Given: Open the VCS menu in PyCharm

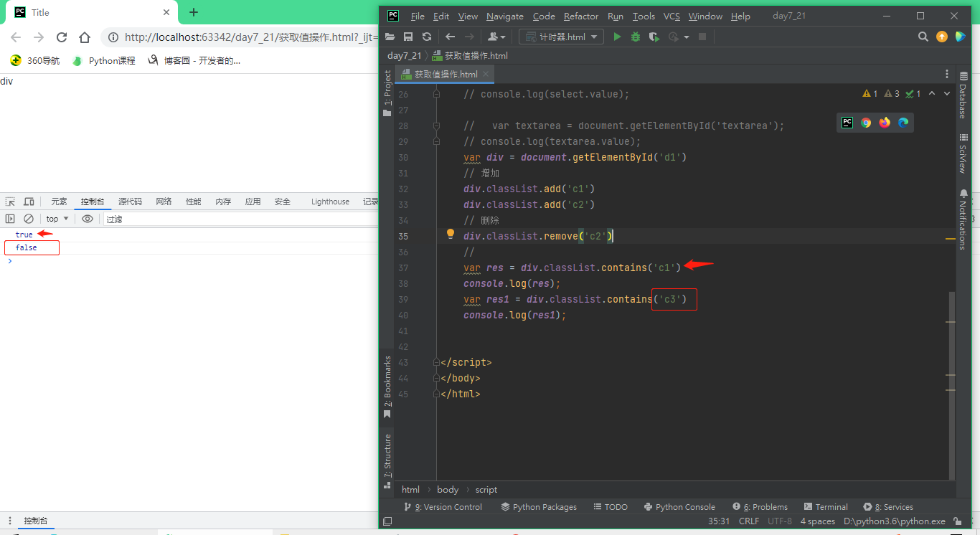Looking at the screenshot, I should pos(672,16).
